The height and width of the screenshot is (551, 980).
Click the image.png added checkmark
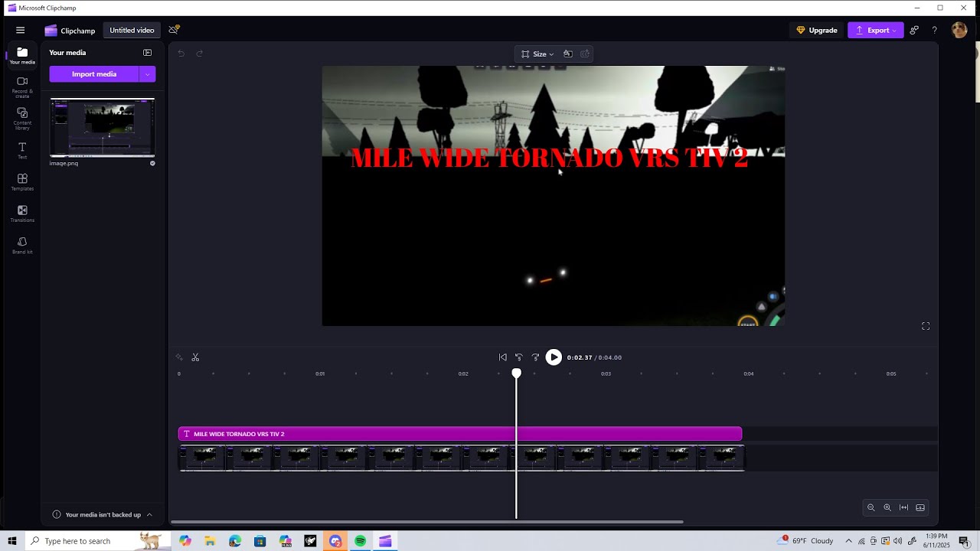tap(152, 163)
